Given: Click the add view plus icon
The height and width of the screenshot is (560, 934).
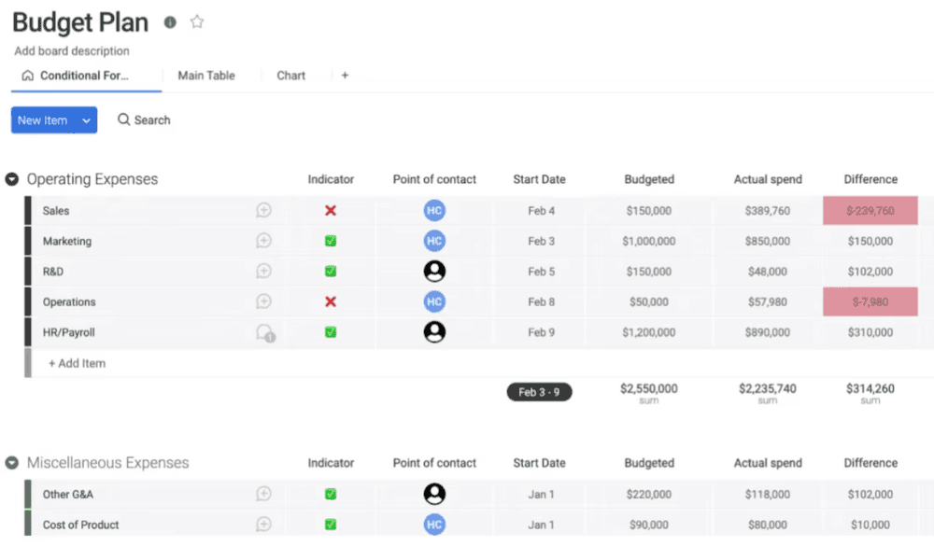Looking at the screenshot, I should pyautogui.click(x=345, y=76).
